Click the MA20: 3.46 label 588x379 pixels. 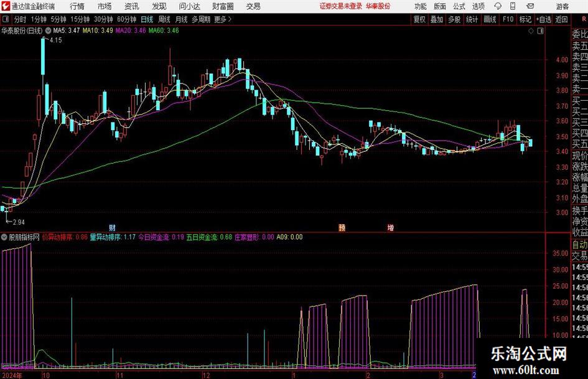tap(131, 30)
